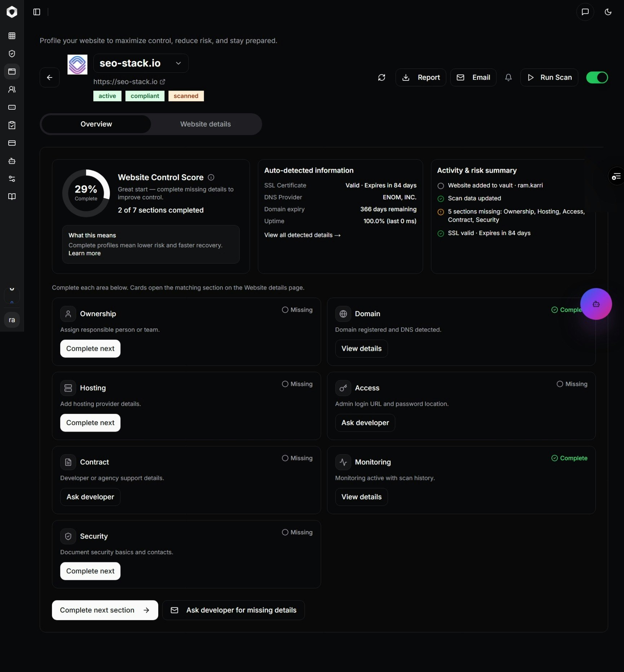Click the Monitoring card activity pulse icon
Screen dimensions: 624x672
pyautogui.click(x=343, y=462)
